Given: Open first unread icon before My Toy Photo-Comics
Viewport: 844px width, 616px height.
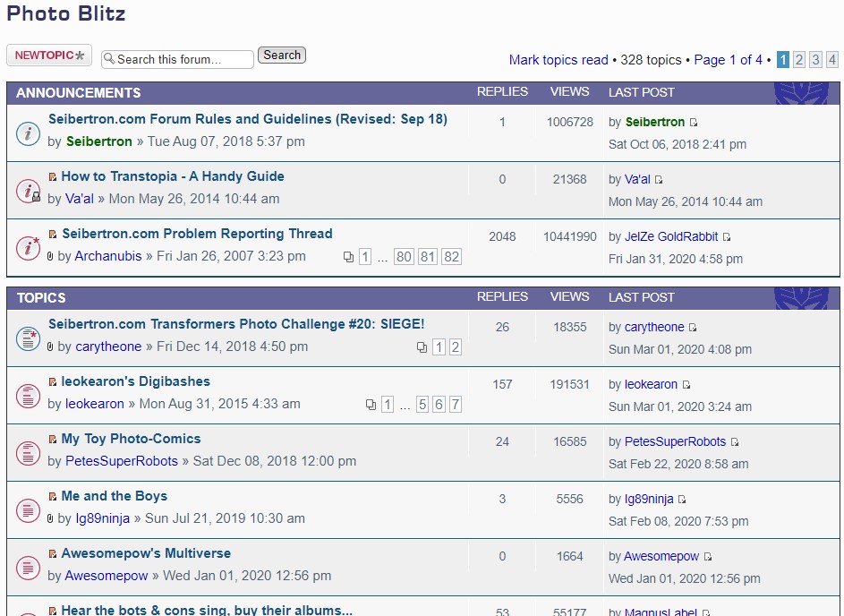Looking at the screenshot, I should 53,439.
